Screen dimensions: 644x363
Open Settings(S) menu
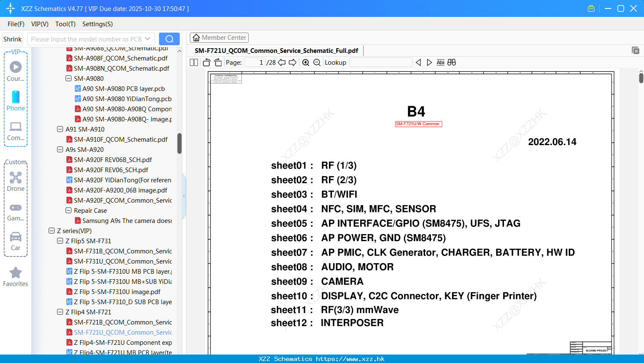98,24
